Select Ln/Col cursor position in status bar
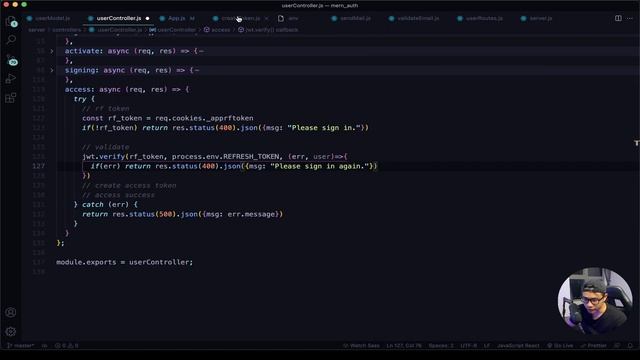 point(404,346)
